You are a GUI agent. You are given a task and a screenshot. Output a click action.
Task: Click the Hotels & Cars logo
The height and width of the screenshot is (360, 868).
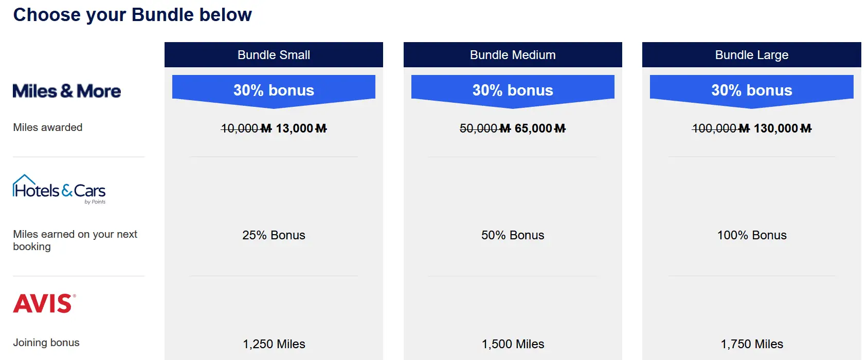pos(59,190)
